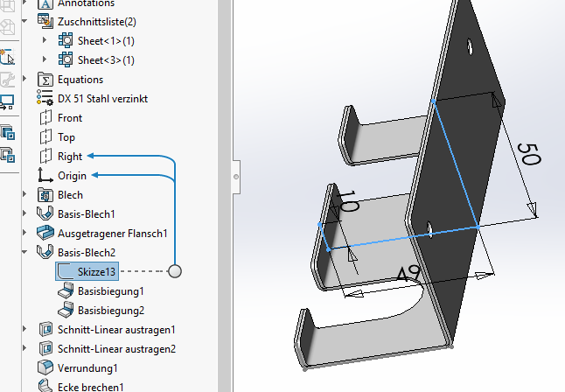
Task: Click the Front plane icon
Action: click(x=45, y=117)
